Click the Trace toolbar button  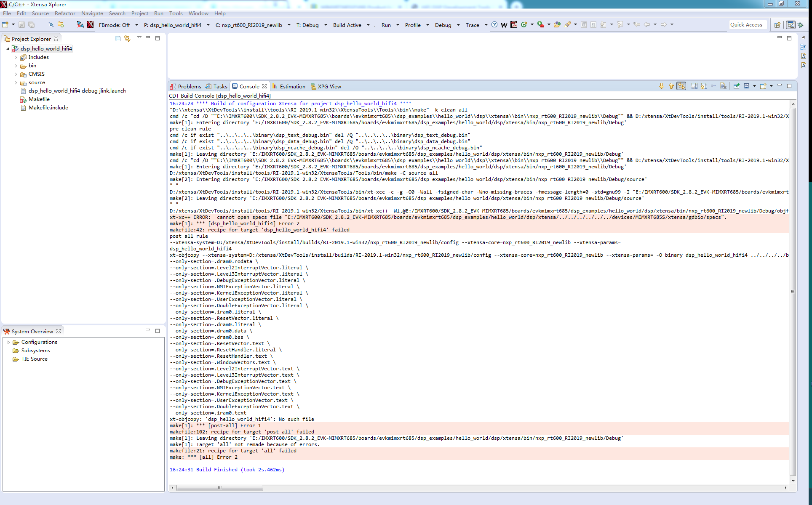pyautogui.click(x=472, y=25)
